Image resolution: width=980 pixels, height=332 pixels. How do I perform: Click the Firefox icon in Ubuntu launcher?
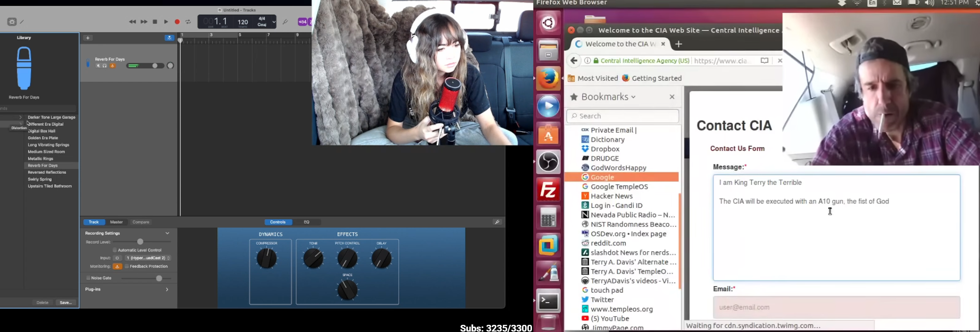tap(549, 78)
